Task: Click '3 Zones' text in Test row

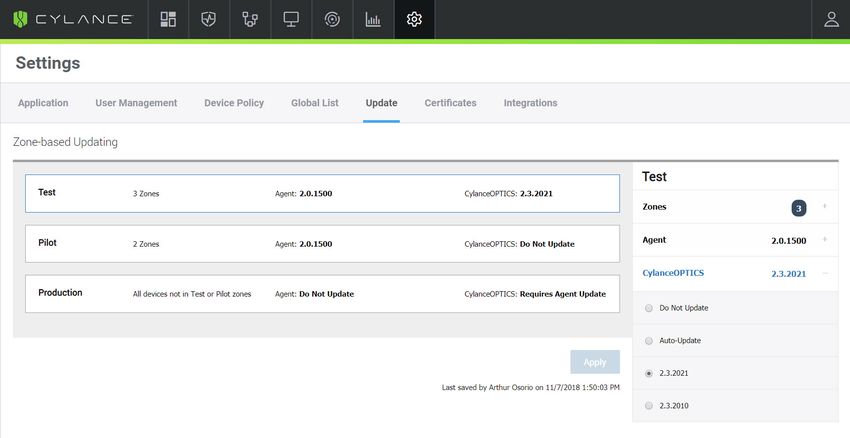Action: (x=146, y=194)
